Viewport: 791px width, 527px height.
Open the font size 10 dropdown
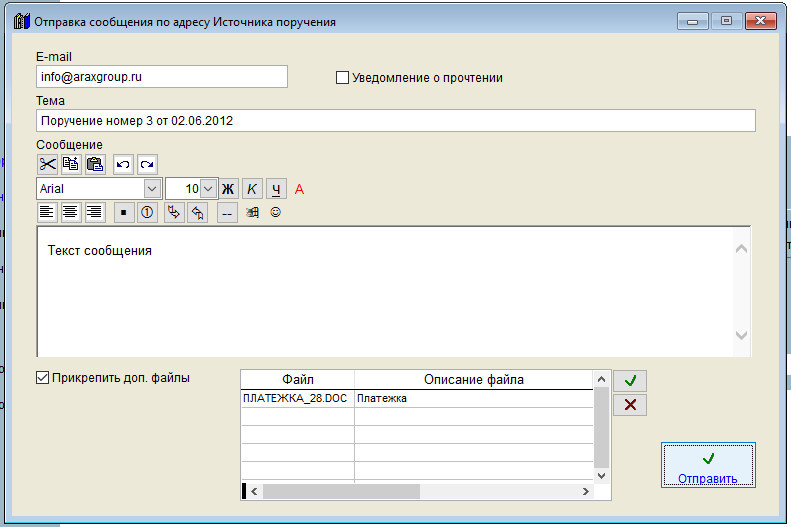point(208,189)
